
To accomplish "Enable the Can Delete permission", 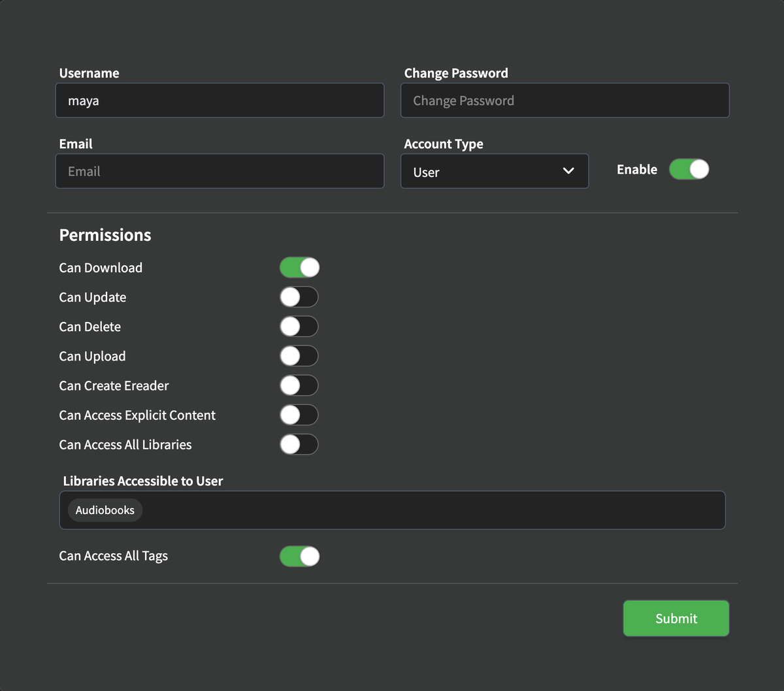I will coord(299,327).
